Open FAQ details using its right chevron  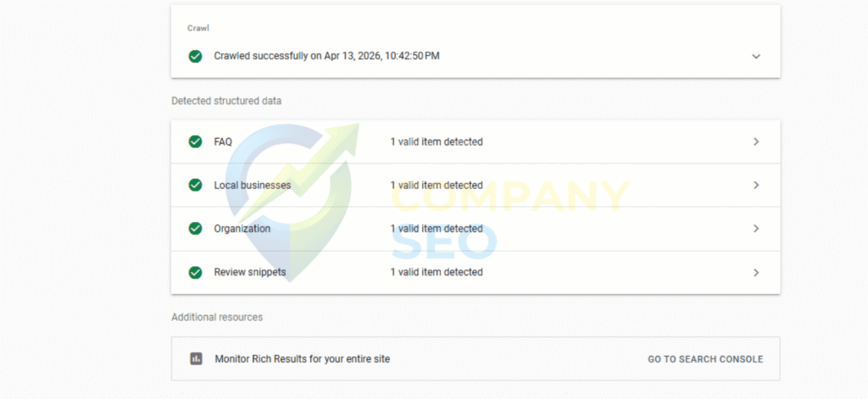(756, 141)
